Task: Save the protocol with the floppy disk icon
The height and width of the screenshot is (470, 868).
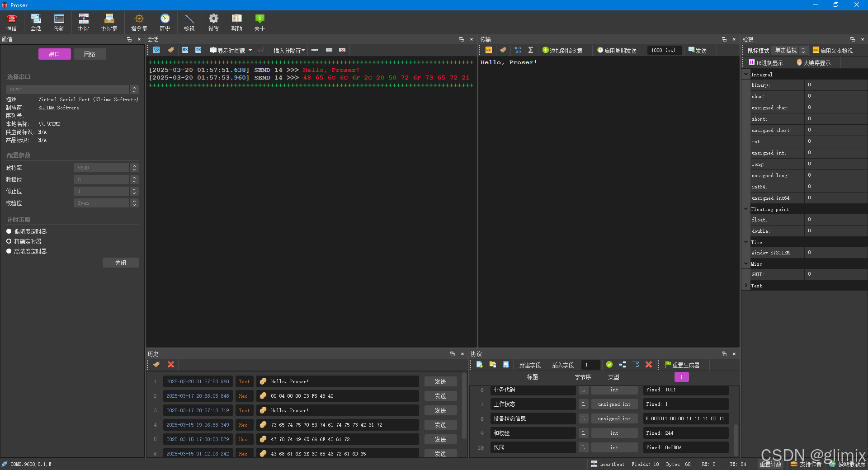Action: (x=506, y=365)
